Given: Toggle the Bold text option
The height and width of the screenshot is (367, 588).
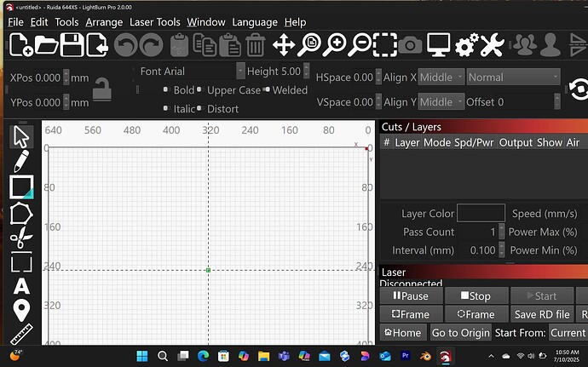Looking at the screenshot, I should pos(179,90).
